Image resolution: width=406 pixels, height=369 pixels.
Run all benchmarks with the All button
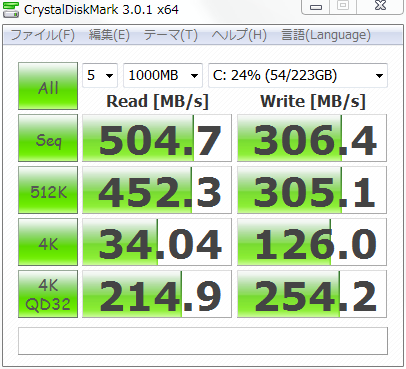(48, 86)
